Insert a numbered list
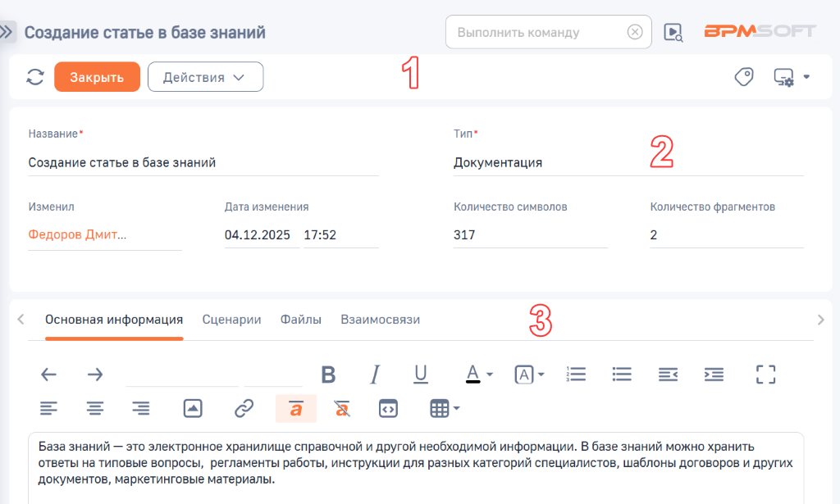Viewport: 840px width, 504px height. click(x=576, y=375)
